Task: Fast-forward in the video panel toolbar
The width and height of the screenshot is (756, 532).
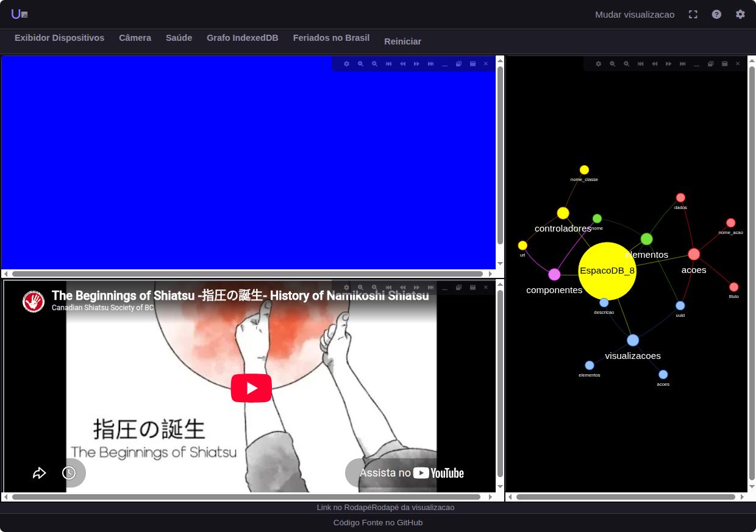Action: [416, 288]
